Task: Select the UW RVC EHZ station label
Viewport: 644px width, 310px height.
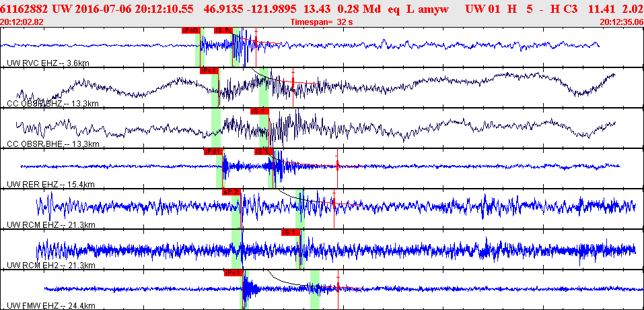Action: [48, 63]
